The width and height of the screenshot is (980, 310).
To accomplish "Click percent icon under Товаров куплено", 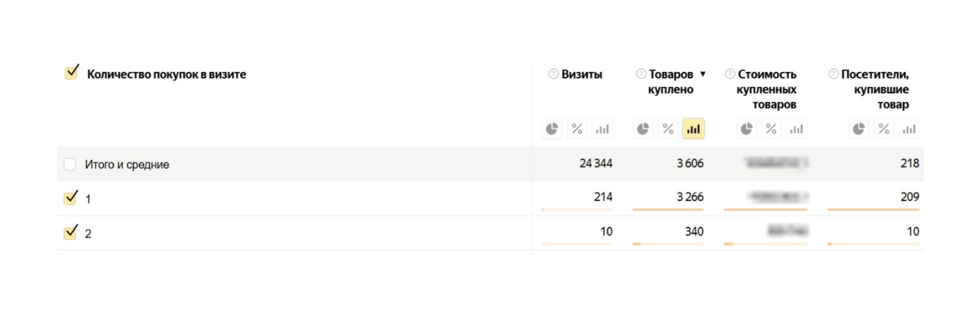I will click(x=668, y=129).
